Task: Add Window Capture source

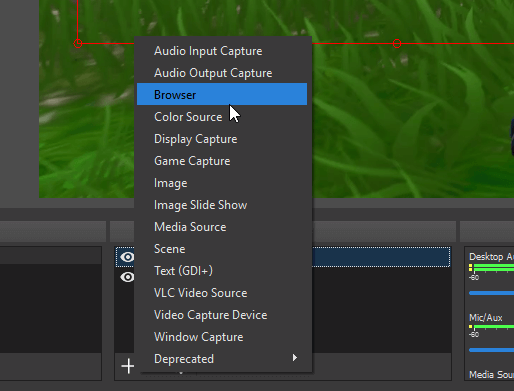Action: [x=222, y=337]
